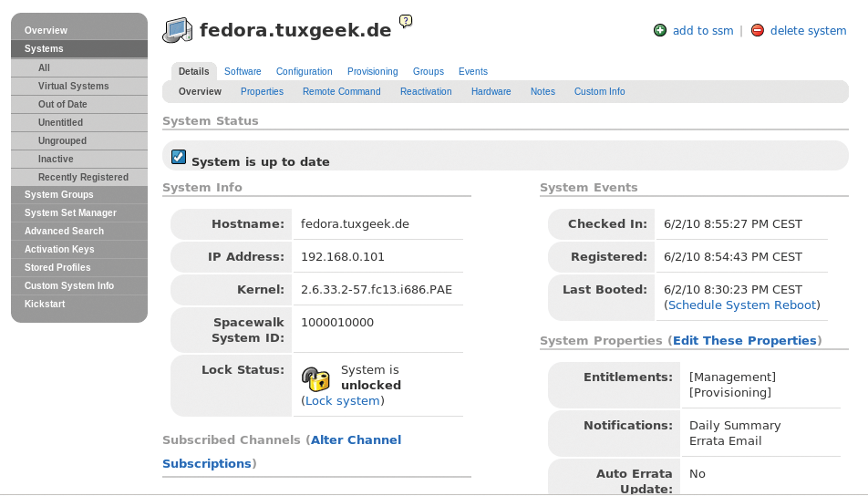
Task: Go to System Set Manager
Action: [x=70, y=212]
